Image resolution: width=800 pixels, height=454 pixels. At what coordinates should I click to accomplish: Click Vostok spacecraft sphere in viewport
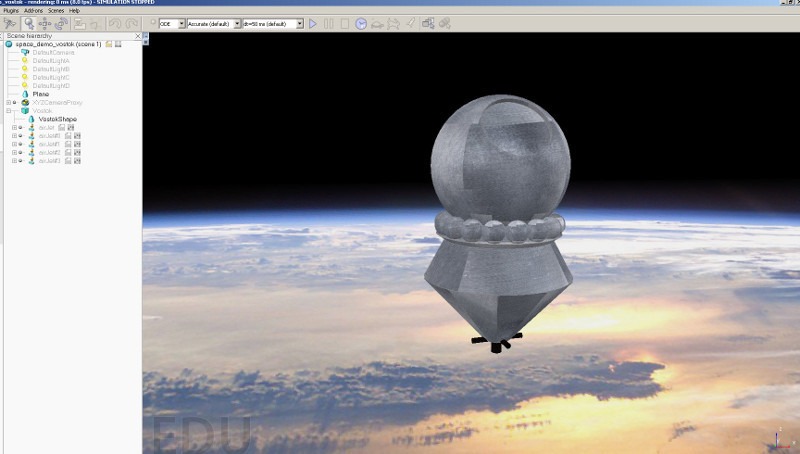coord(500,157)
